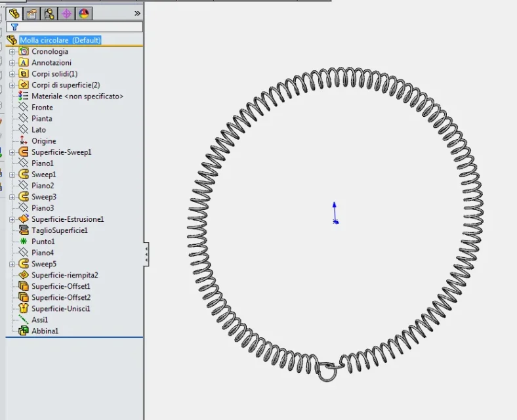Select the Piano2 plane icon
Viewport: 517px width, 420px height.
(x=24, y=186)
